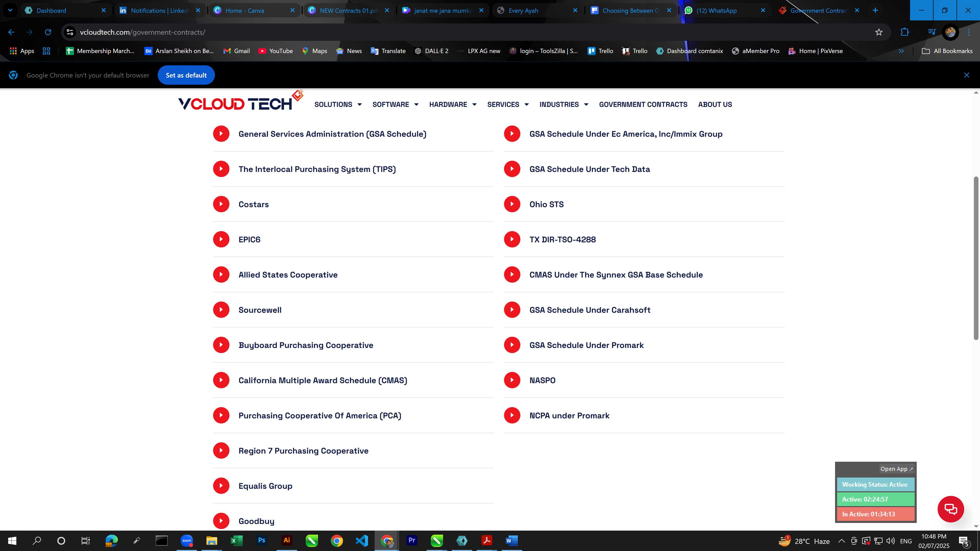The height and width of the screenshot is (551, 980).
Task: Click the play icon beside Costars
Action: coord(221,204)
